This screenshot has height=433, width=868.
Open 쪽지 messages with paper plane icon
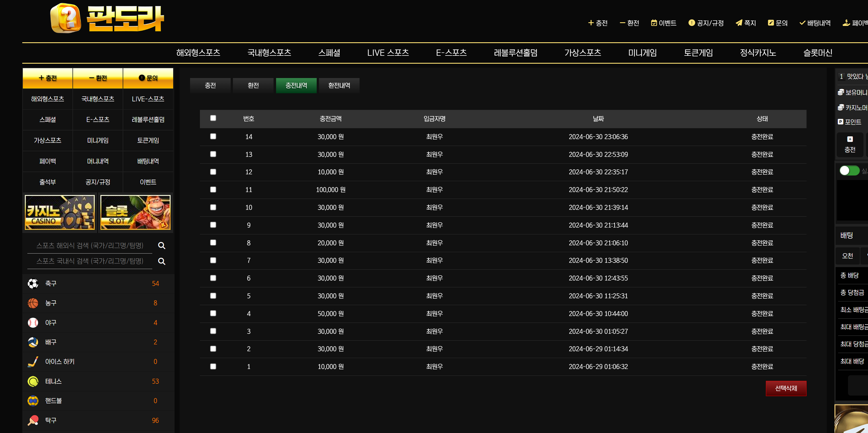[x=745, y=23]
